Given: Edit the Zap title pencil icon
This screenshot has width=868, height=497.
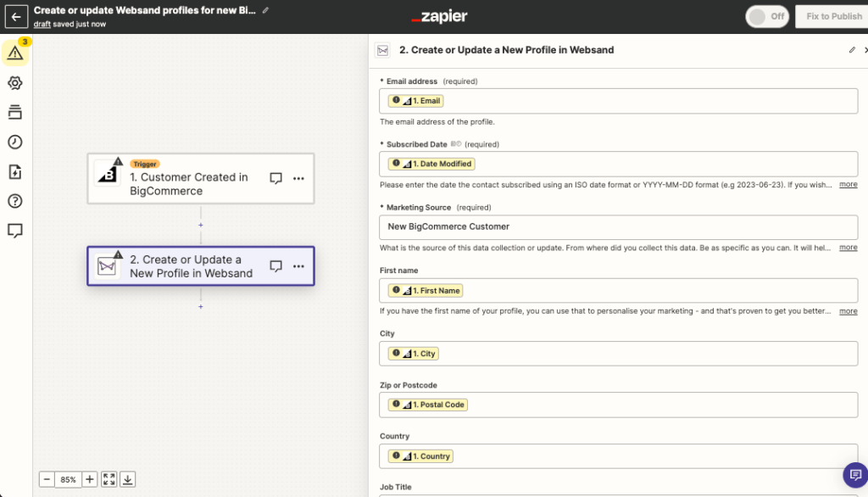Looking at the screenshot, I should click(265, 10).
